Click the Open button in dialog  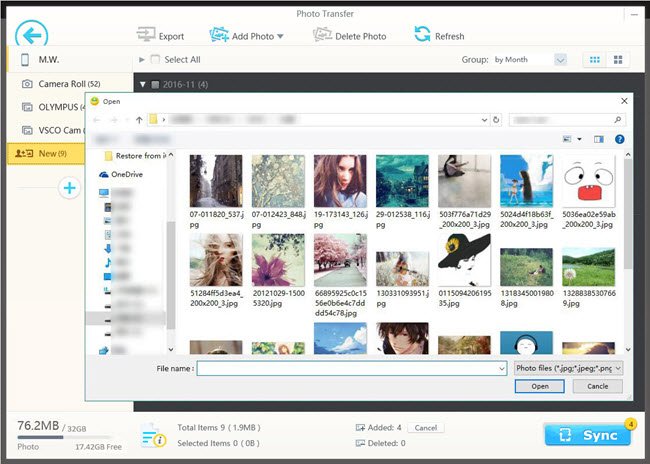540,386
